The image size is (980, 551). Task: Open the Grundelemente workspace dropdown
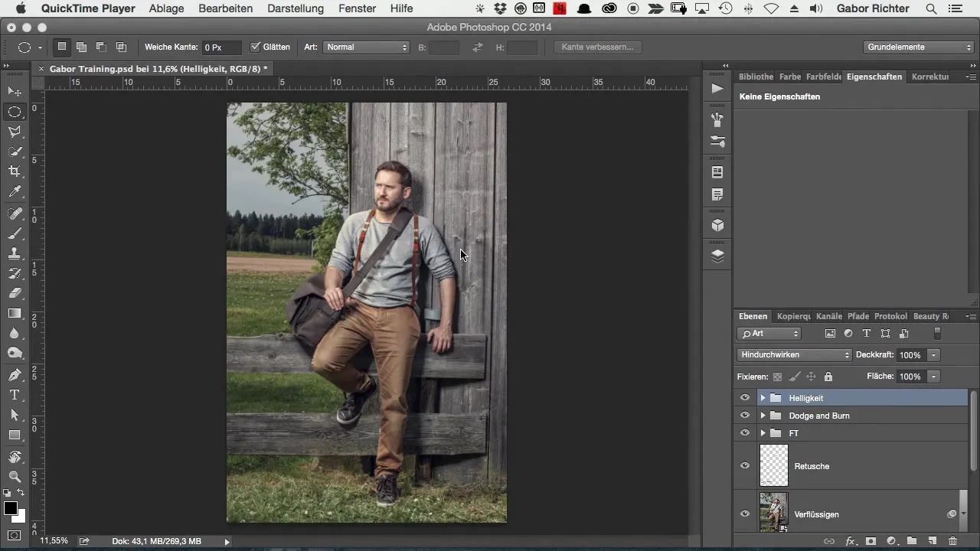919,47
